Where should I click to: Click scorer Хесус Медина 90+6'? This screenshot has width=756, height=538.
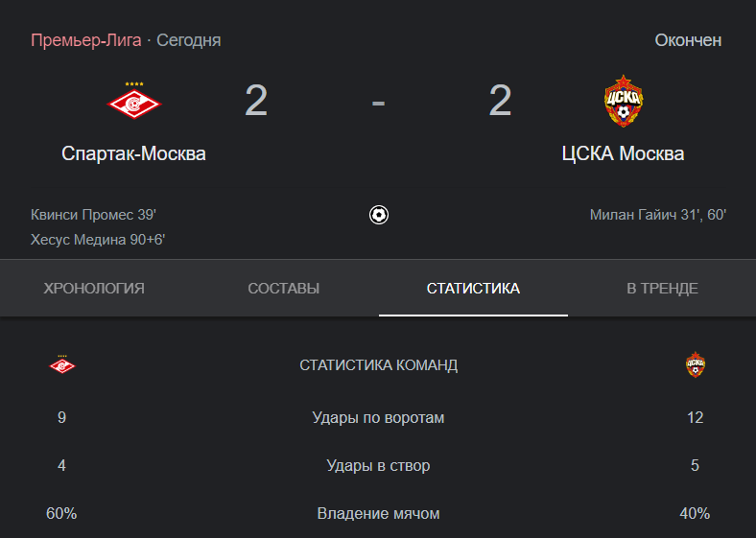pyautogui.click(x=98, y=240)
